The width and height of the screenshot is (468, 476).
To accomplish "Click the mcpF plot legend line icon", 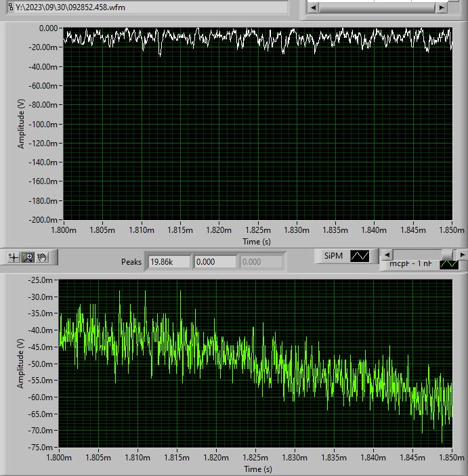I will click(448, 264).
